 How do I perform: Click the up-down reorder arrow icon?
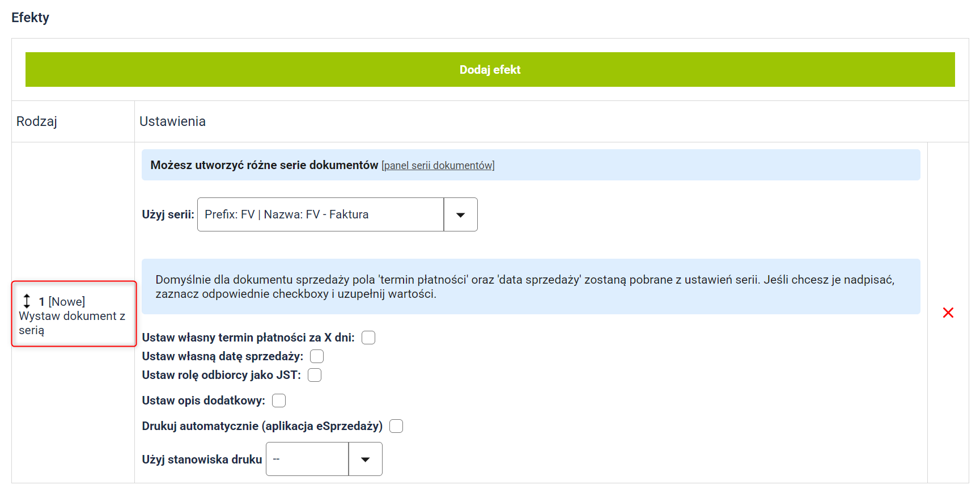tap(27, 301)
